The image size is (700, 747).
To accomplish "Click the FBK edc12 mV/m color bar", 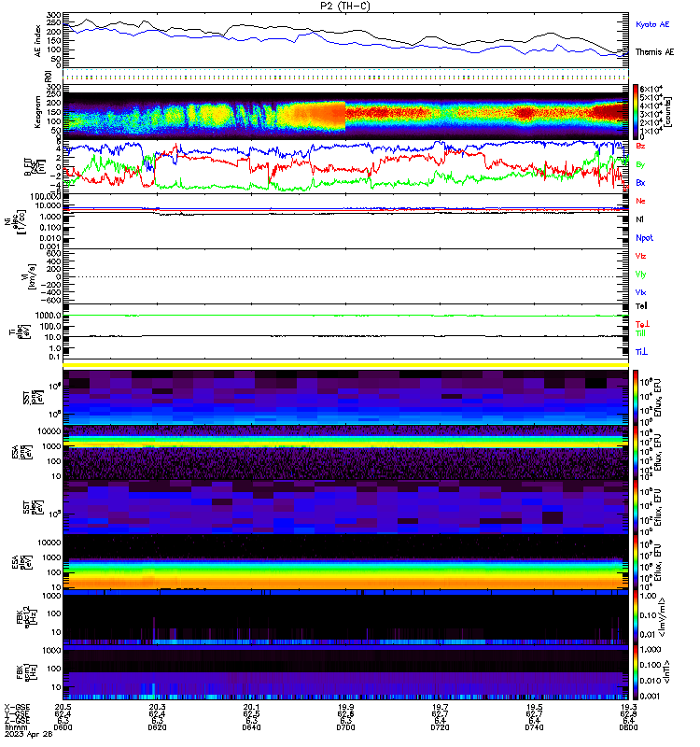I will [x=636, y=617].
